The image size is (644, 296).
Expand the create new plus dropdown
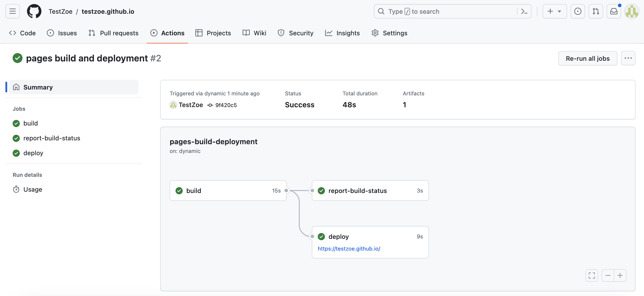point(554,11)
